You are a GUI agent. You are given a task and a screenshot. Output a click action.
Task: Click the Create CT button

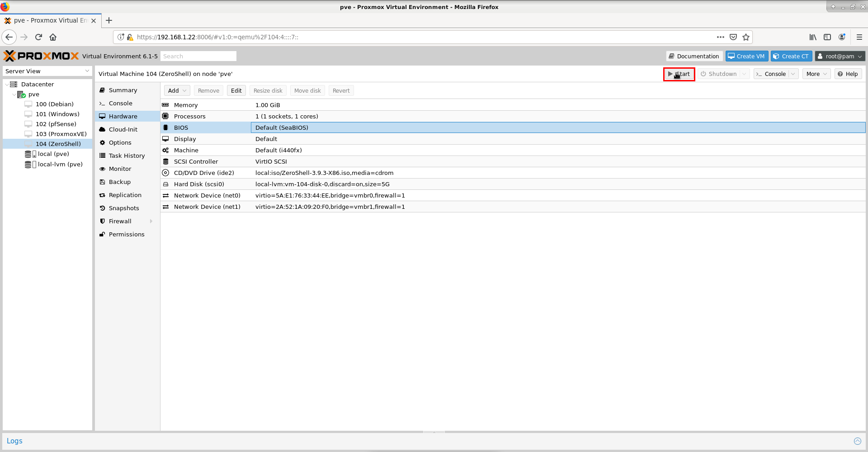(x=791, y=56)
